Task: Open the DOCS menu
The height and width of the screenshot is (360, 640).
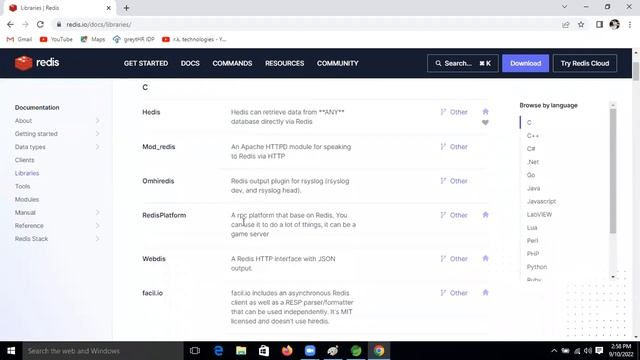Action: (x=190, y=63)
